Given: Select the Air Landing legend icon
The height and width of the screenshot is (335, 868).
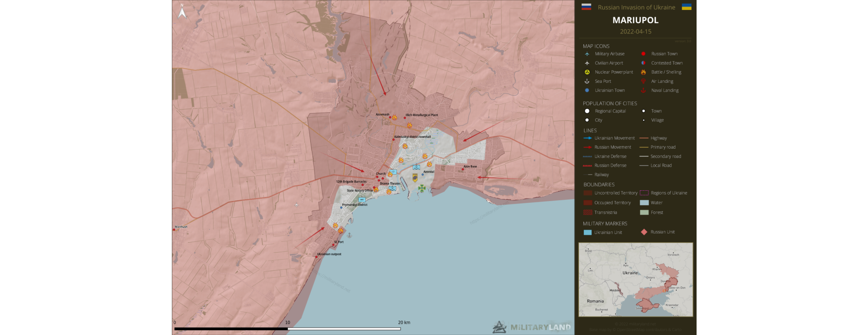Looking at the screenshot, I should [643, 81].
